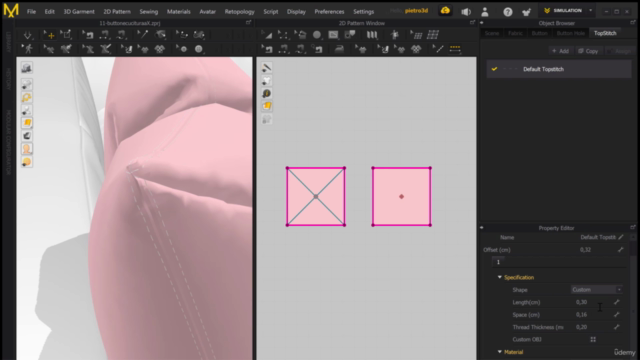Select the Steam iron tool in the 2D toolbar
Viewport: 640px width, 360px height.
(339, 49)
